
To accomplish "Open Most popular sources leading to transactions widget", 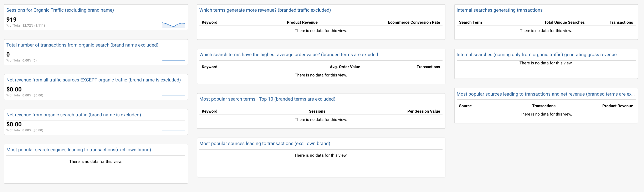I will [265, 143].
